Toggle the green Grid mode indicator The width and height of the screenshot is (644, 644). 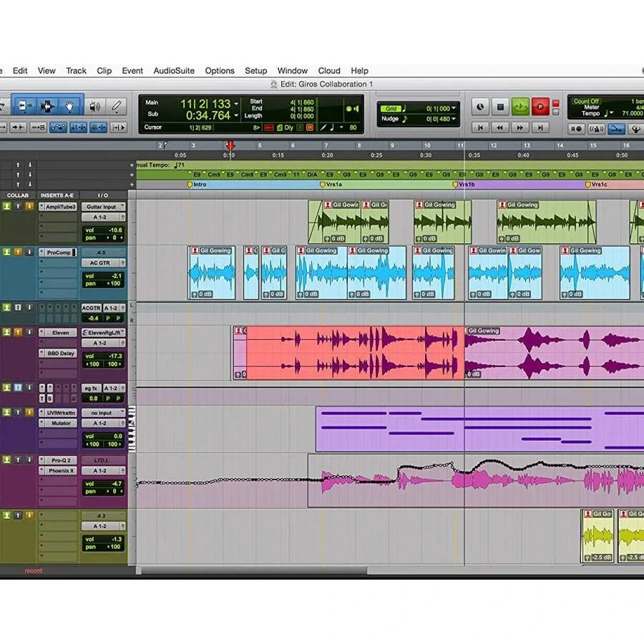point(391,109)
